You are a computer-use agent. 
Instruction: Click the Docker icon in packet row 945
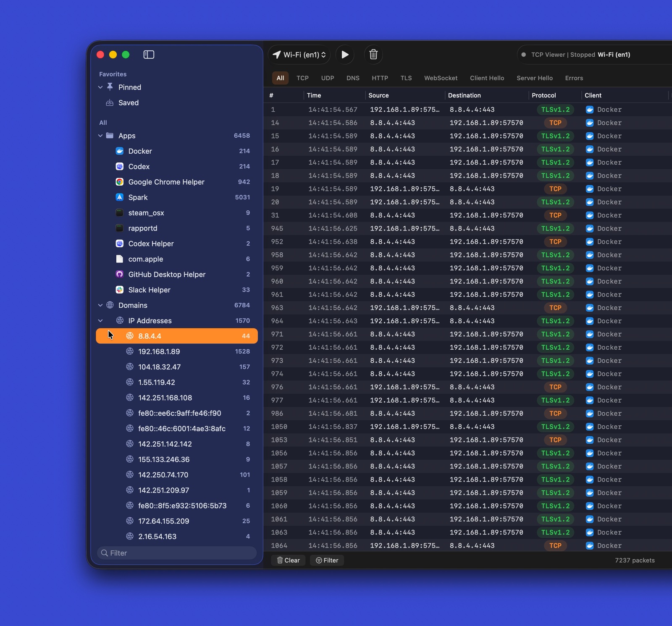coord(590,228)
